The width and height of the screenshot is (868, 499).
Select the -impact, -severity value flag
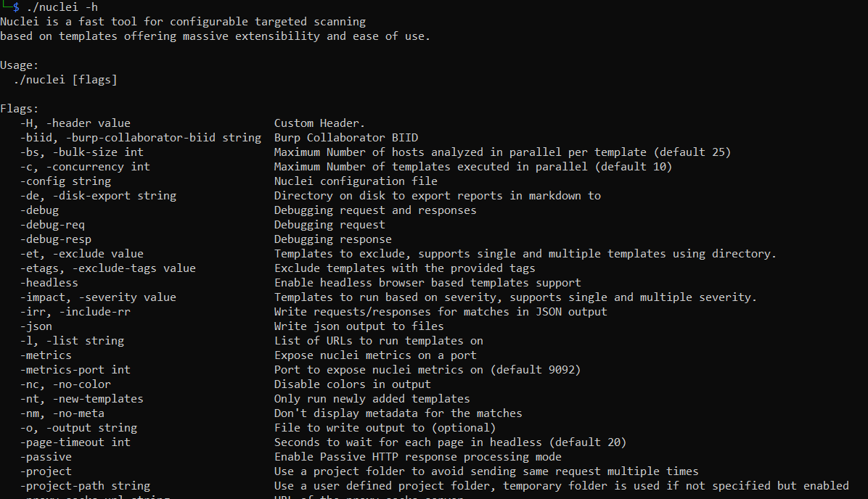[x=99, y=297]
